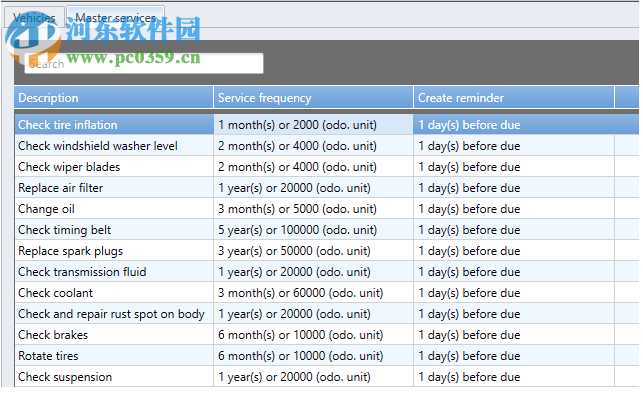Click reminder cell of Check coolant row
Viewport: 643px width, 393px height.
coord(514,292)
